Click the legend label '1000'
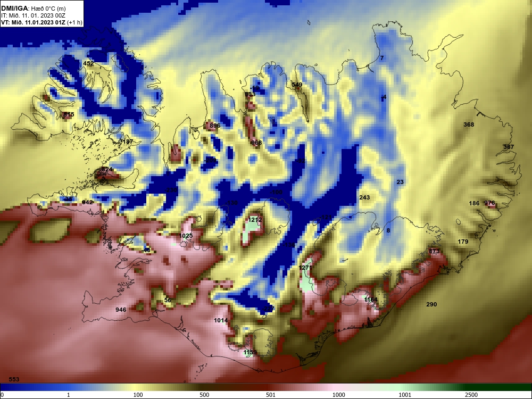This screenshot has height=399, width=532. click(339, 395)
